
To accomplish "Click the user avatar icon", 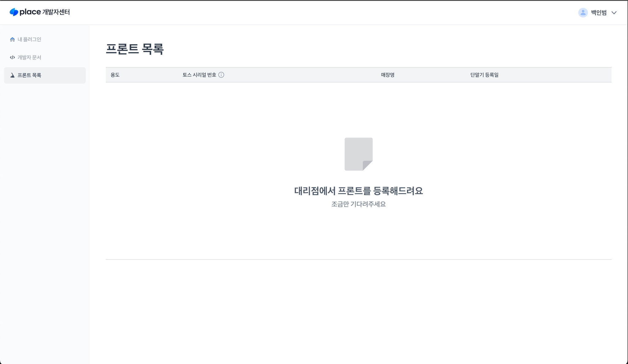I will 583,13.
